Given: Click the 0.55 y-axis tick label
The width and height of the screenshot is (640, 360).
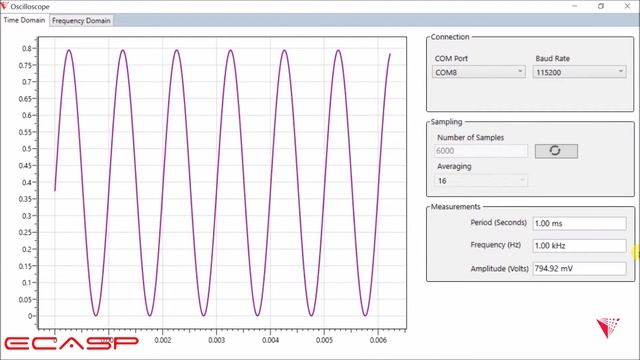Looking at the screenshot, I should [25, 132].
